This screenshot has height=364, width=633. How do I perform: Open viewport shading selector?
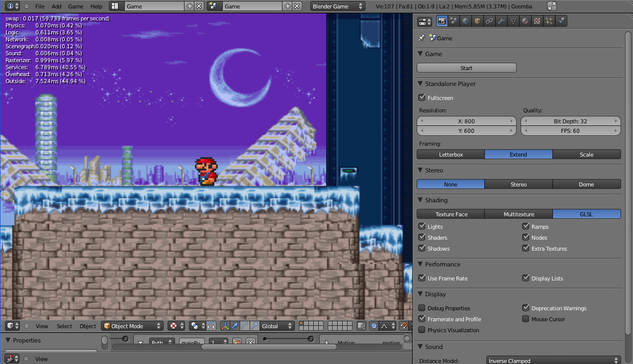point(176,326)
